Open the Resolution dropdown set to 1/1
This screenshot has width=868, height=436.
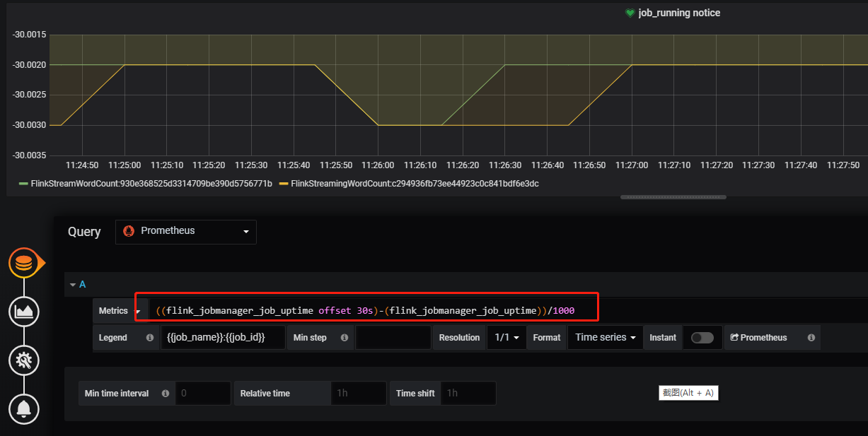coord(507,337)
